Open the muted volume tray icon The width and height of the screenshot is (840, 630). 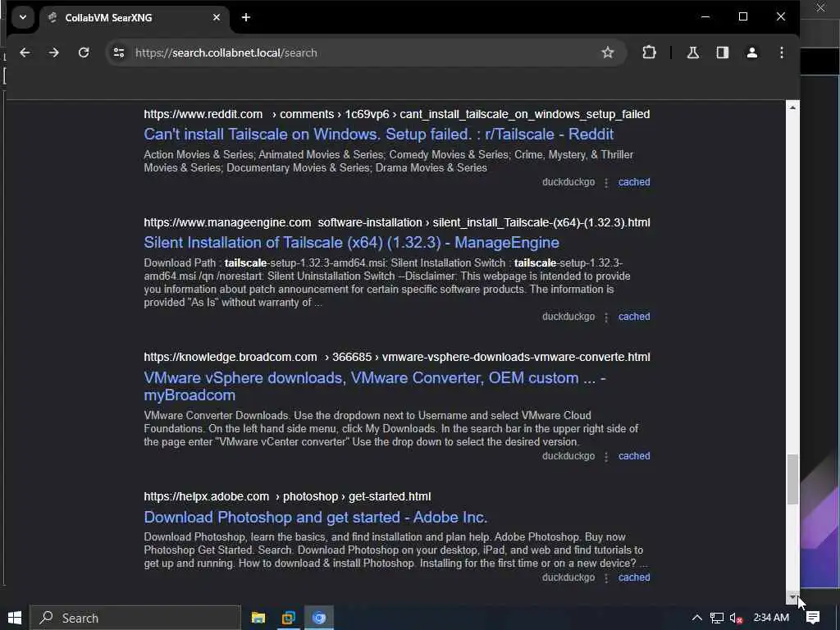tap(736, 618)
